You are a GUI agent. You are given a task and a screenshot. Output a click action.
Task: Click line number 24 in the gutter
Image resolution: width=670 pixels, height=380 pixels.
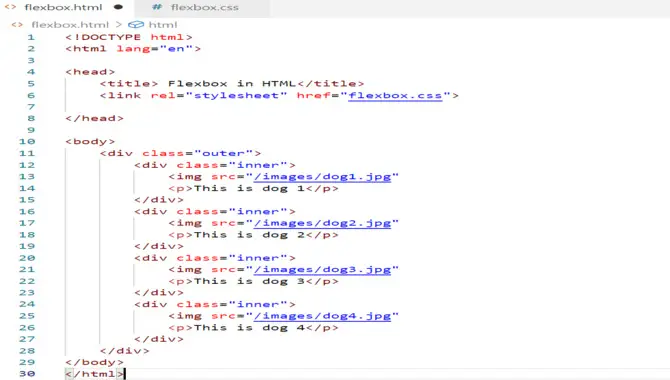27,304
